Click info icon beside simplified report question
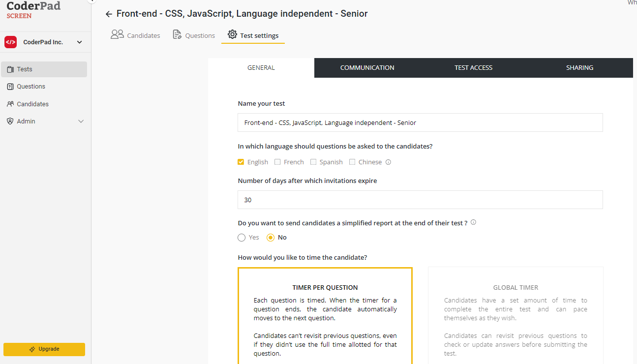637x364 pixels. [473, 222]
